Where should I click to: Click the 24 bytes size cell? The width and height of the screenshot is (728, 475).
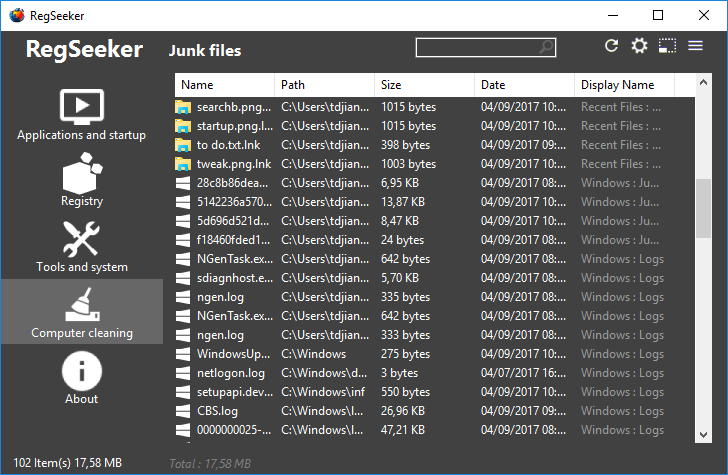pyautogui.click(x=402, y=240)
